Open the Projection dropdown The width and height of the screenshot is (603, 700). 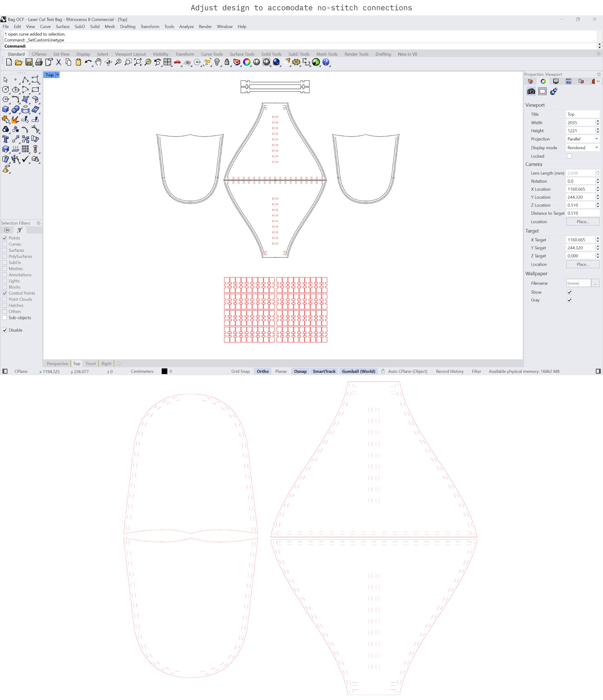[x=582, y=139]
